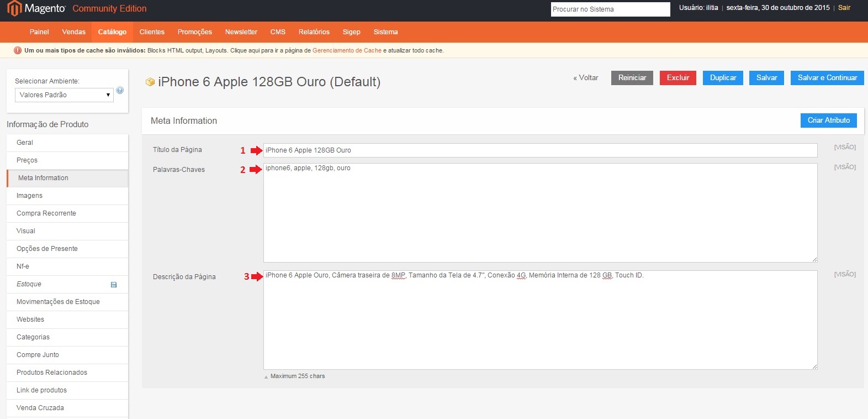Open Gerenciamento de Cache link
868x419 pixels.
point(347,50)
